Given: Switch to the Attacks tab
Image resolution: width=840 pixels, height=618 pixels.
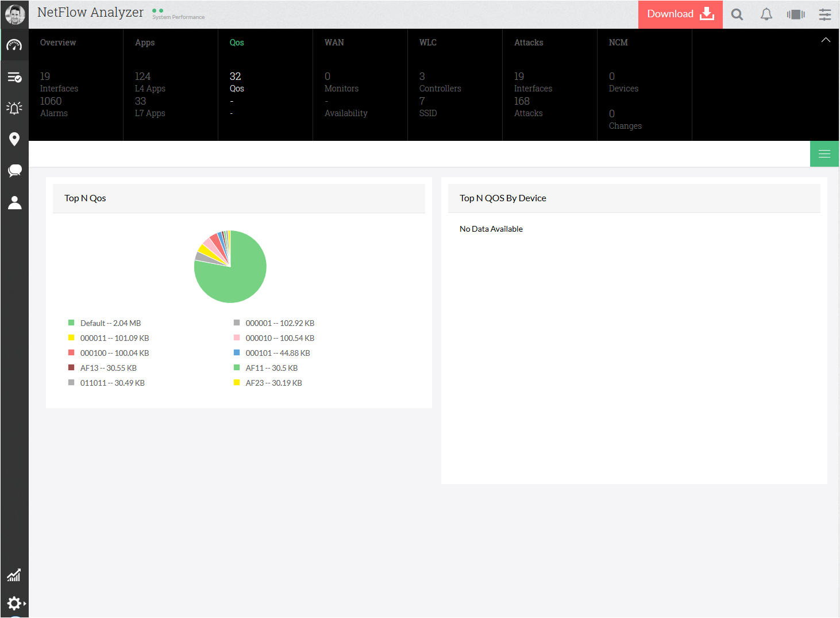Looking at the screenshot, I should [529, 43].
